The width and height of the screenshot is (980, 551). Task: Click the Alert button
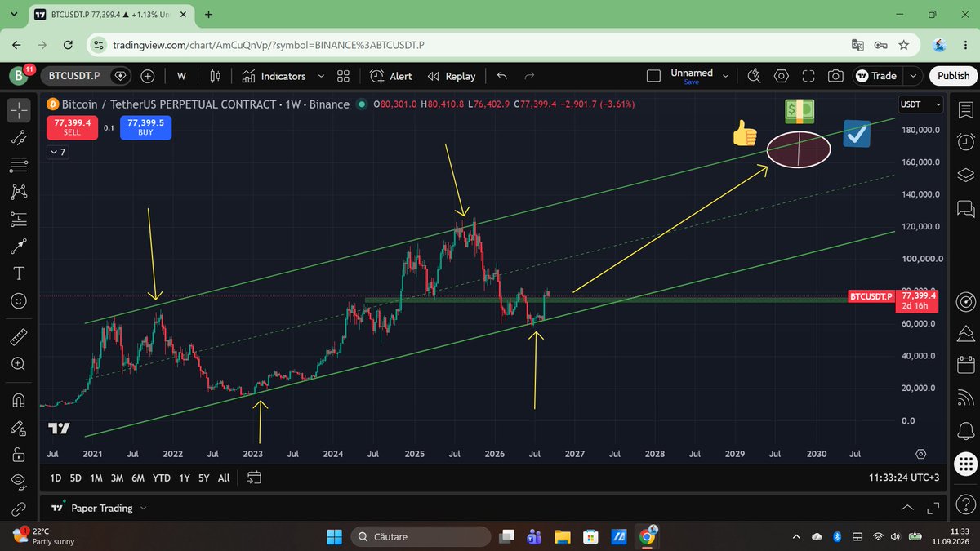coord(391,76)
